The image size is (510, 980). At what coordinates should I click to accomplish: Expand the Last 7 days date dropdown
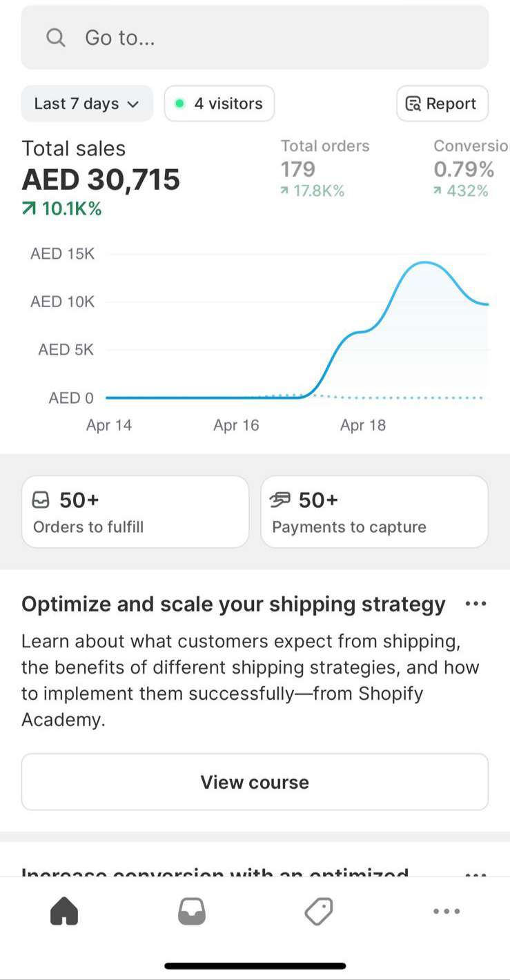coord(87,104)
